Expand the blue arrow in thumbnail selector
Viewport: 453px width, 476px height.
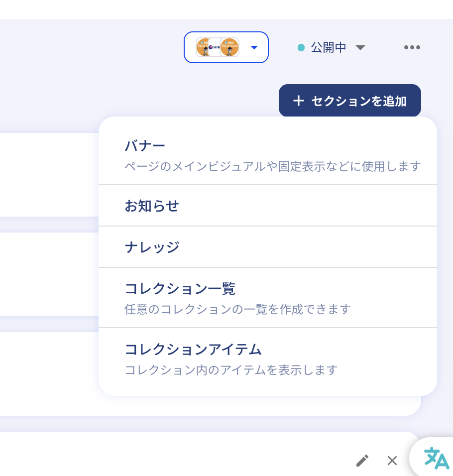tap(254, 47)
